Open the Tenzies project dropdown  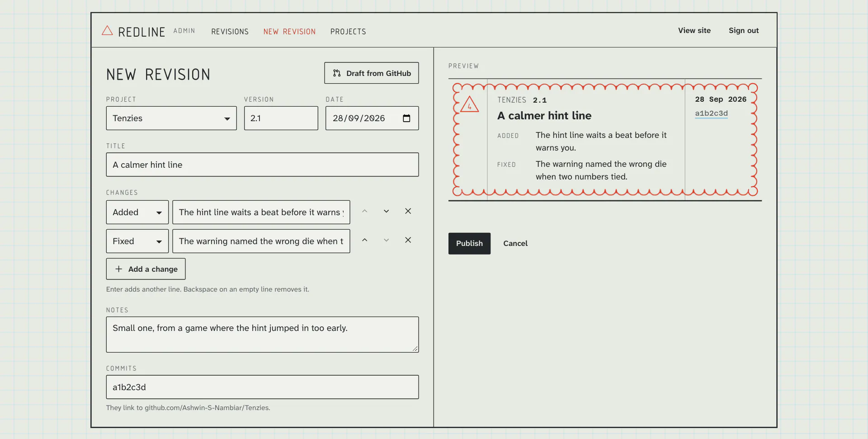171,118
